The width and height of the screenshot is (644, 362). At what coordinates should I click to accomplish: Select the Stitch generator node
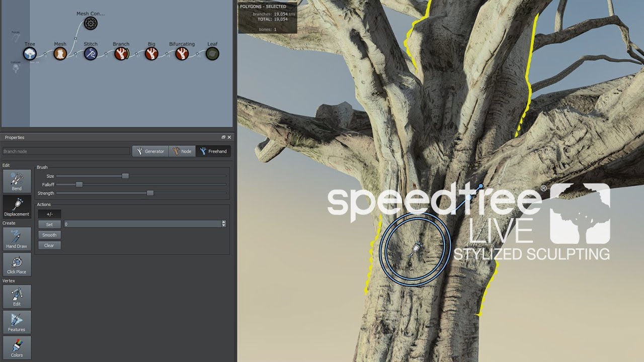91,54
